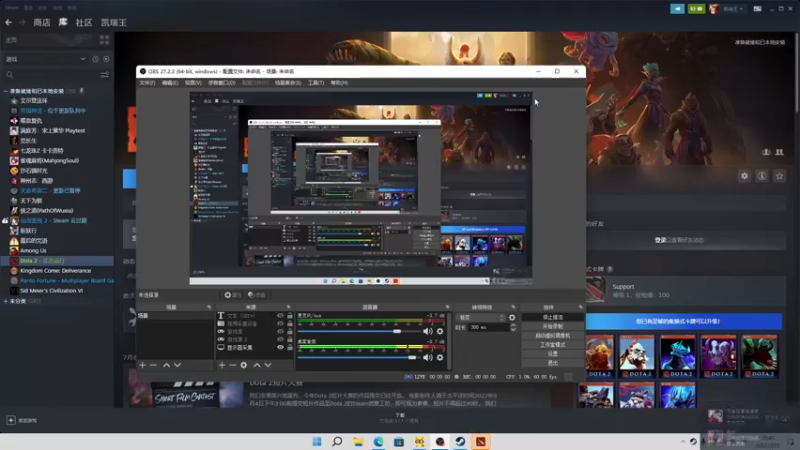Screen dimensions: 800x450
Task: Open the OBS Tools menu
Action: [x=316, y=83]
